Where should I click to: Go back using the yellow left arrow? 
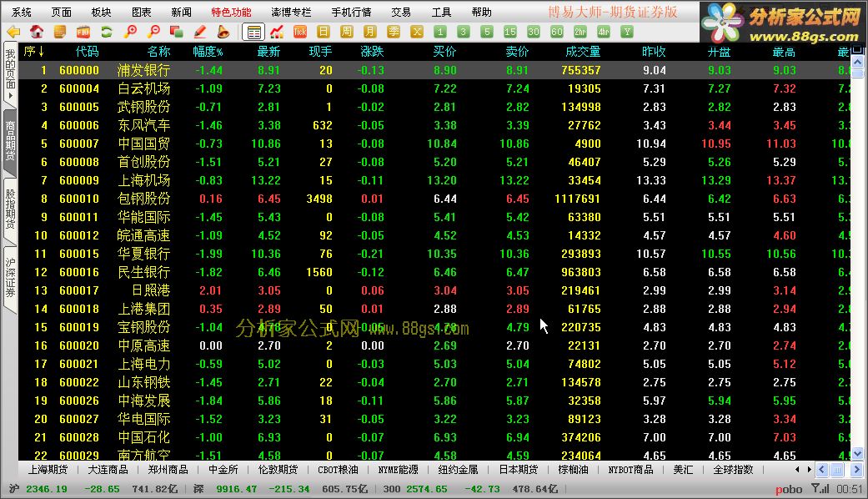[13, 32]
